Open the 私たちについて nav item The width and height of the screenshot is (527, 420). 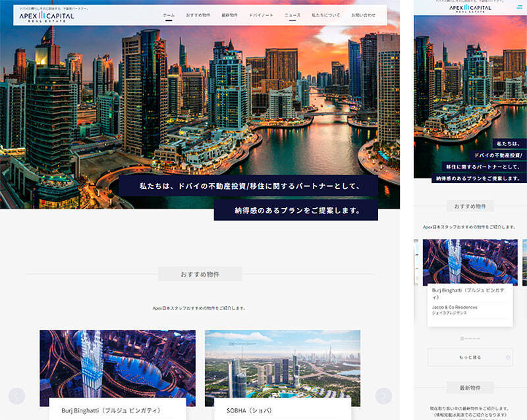[325, 15]
